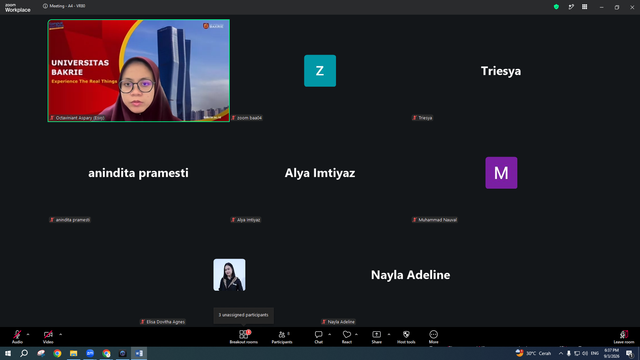Open audio options arrow beside Audio

click(x=28, y=334)
